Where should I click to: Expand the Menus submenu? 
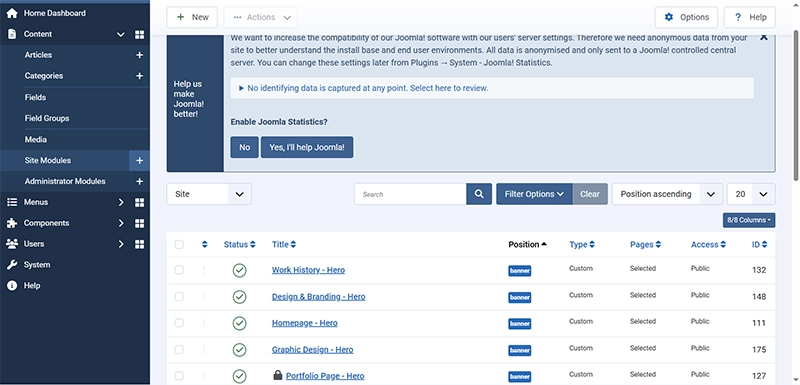pos(121,202)
